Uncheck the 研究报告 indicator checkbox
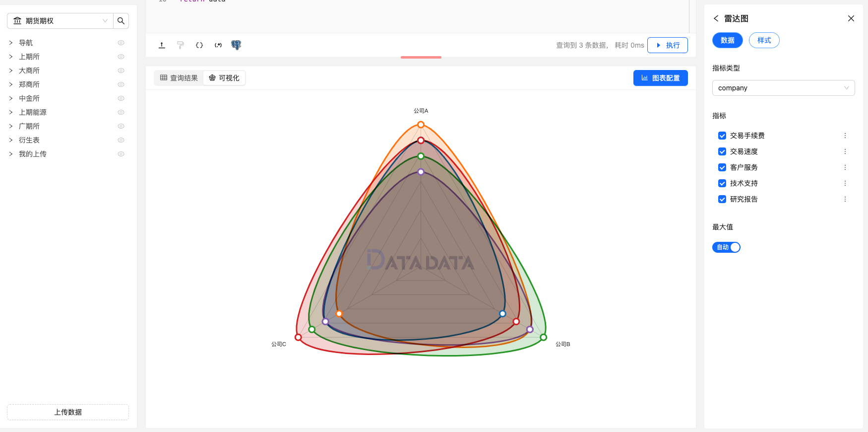Image resolution: width=868 pixels, height=432 pixels. tap(722, 199)
